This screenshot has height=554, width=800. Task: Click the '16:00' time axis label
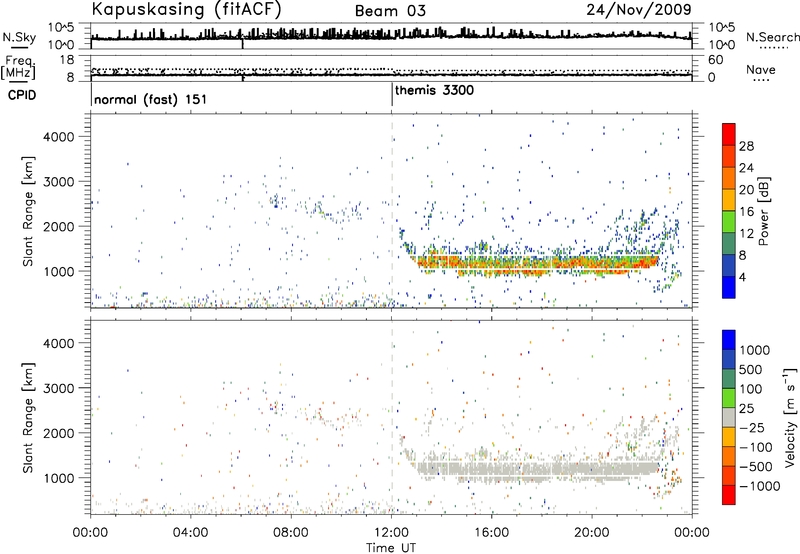coord(492,533)
